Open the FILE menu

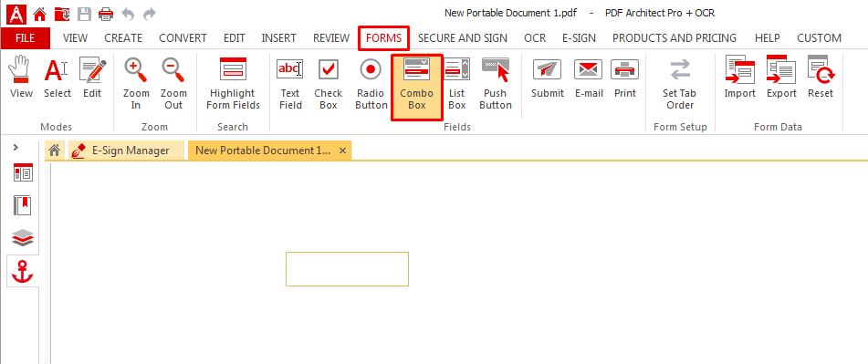25,38
